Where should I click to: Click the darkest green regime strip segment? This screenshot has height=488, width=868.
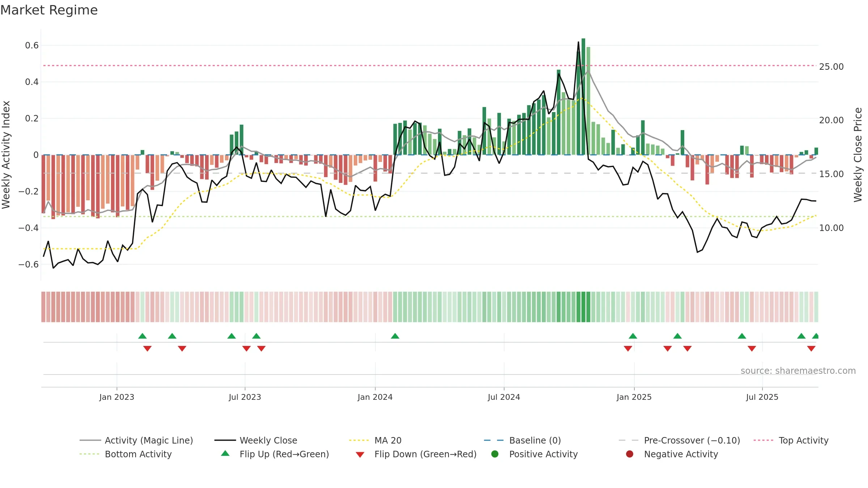point(583,307)
